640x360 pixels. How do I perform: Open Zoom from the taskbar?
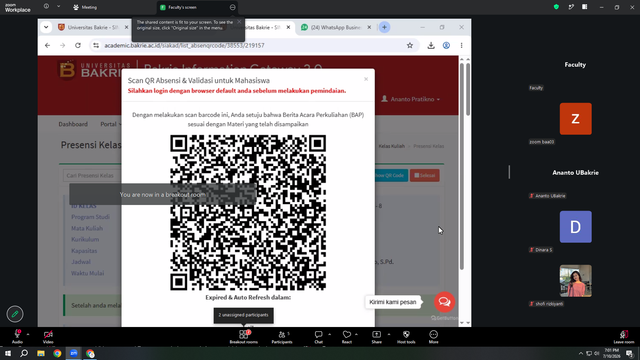(73, 353)
